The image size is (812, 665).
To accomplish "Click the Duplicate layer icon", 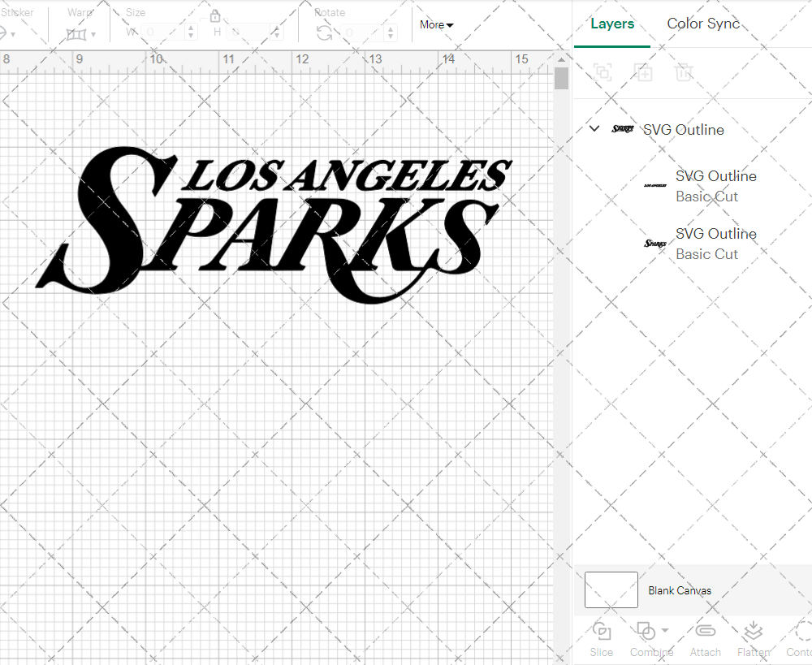I will click(x=643, y=72).
